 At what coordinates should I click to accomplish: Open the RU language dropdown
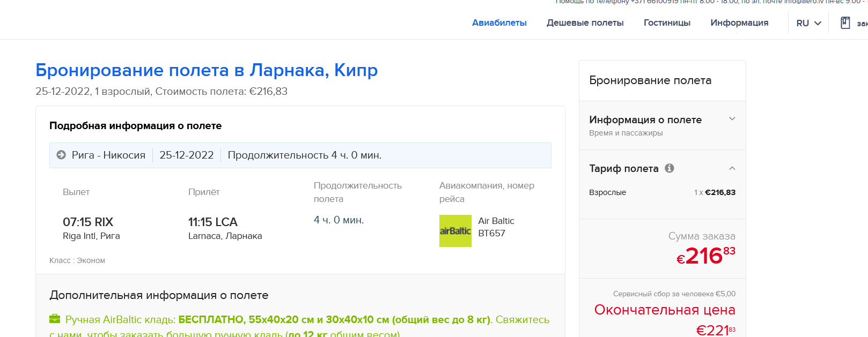point(808,23)
